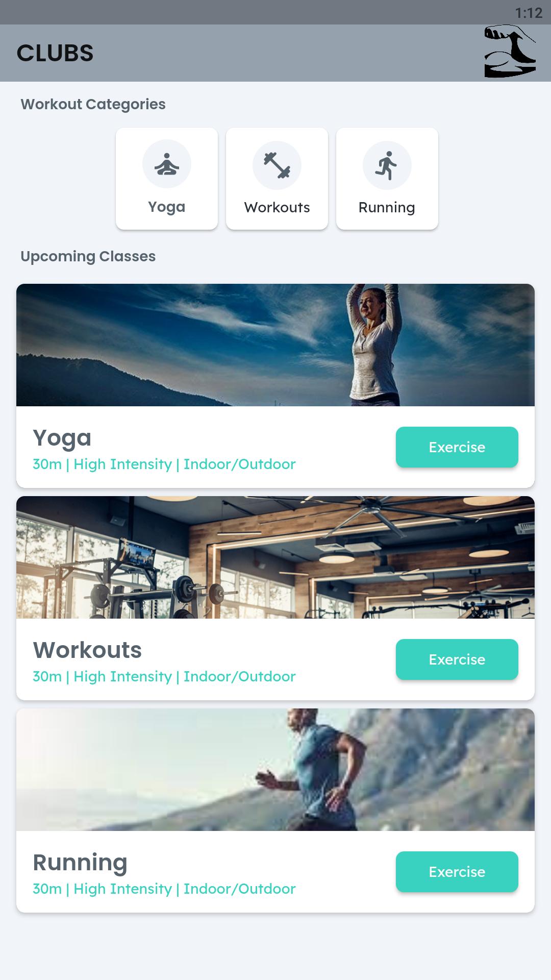The image size is (551, 980).
Task: Open the flexing arm logo in header
Action: pos(510,52)
